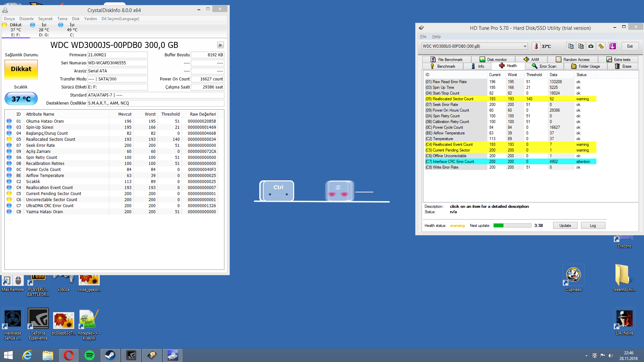The height and width of the screenshot is (362, 644).
Task: Click the HD Tune options wrench icon
Action: tap(601, 46)
